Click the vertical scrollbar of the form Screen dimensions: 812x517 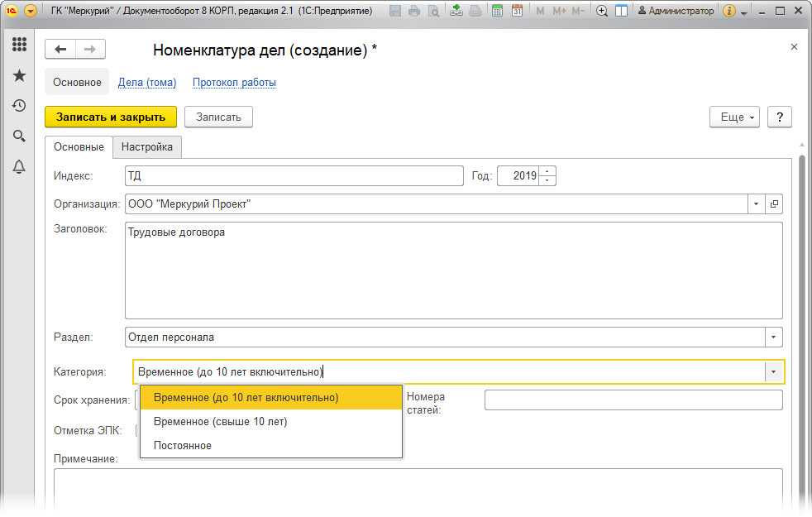tap(801, 331)
